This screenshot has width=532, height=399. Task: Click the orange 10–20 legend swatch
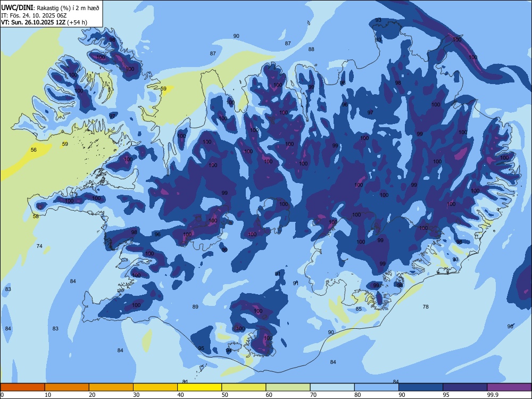(x=67, y=387)
